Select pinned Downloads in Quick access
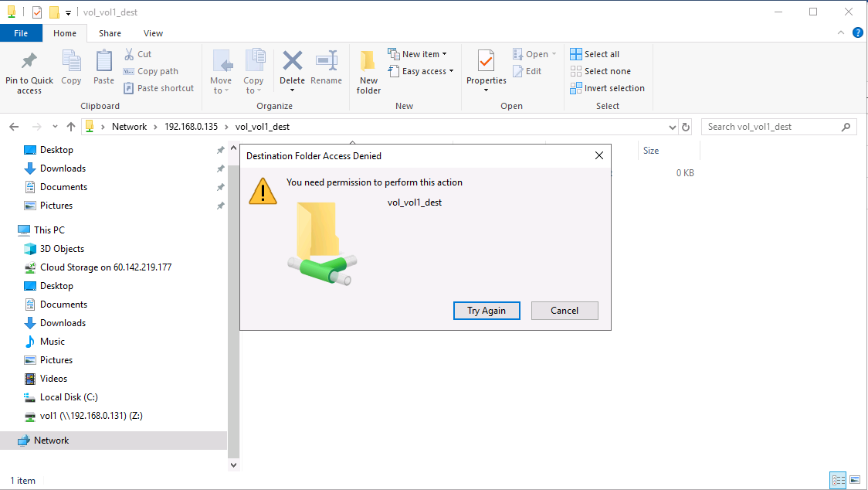 tap(55, 168)
